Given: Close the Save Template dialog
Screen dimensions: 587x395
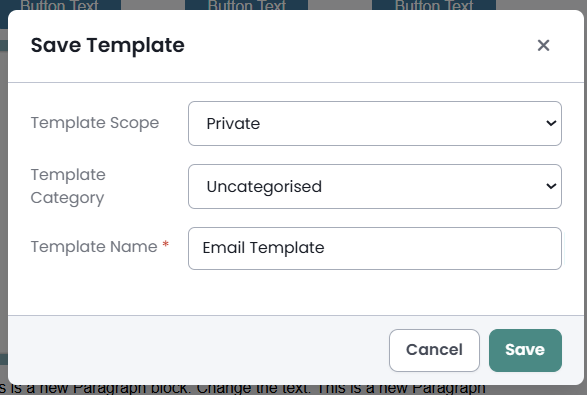Looking at the screenshot, I should coord(543,45).
